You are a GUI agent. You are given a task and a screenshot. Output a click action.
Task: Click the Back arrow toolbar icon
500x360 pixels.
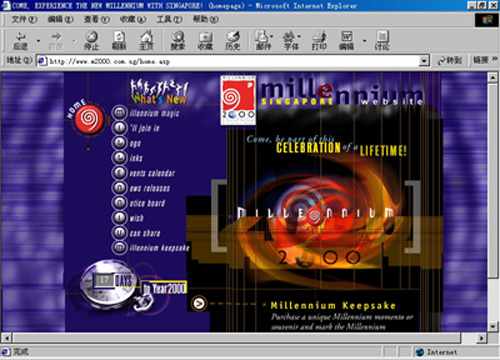point(21,40)
